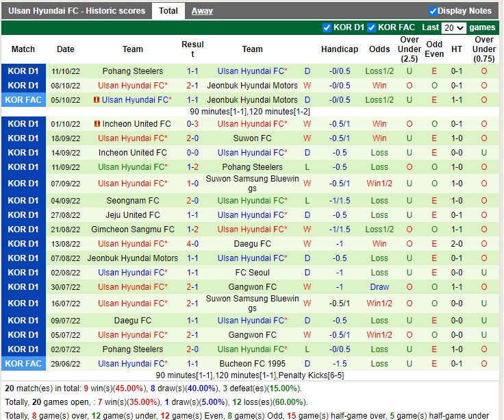Open Suwon FC team link
The height and width of the screenshot is (420, 504).
tap(252, 138)
